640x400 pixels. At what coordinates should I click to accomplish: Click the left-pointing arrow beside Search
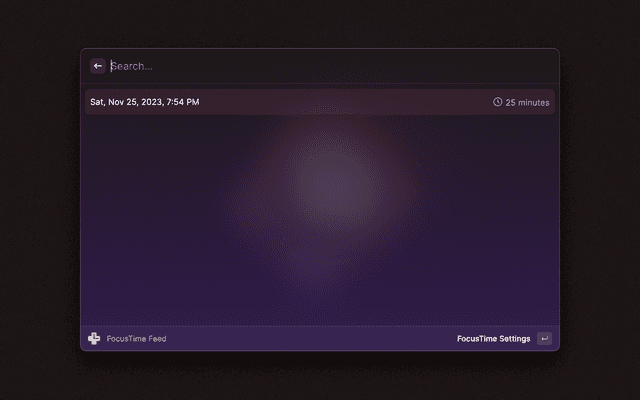pos(98,66)
